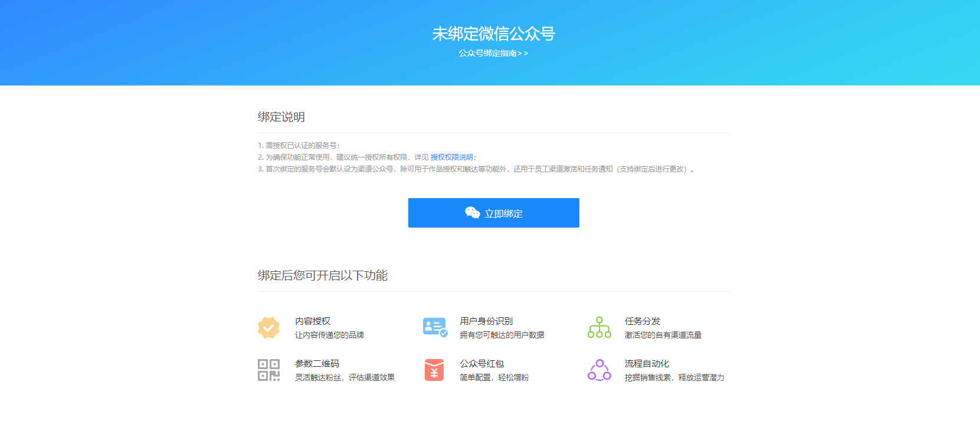The height and width of the screenshot is (431, 980).
Task: Click the 流程自动化 workflow icon
Action: coord(599,370)
